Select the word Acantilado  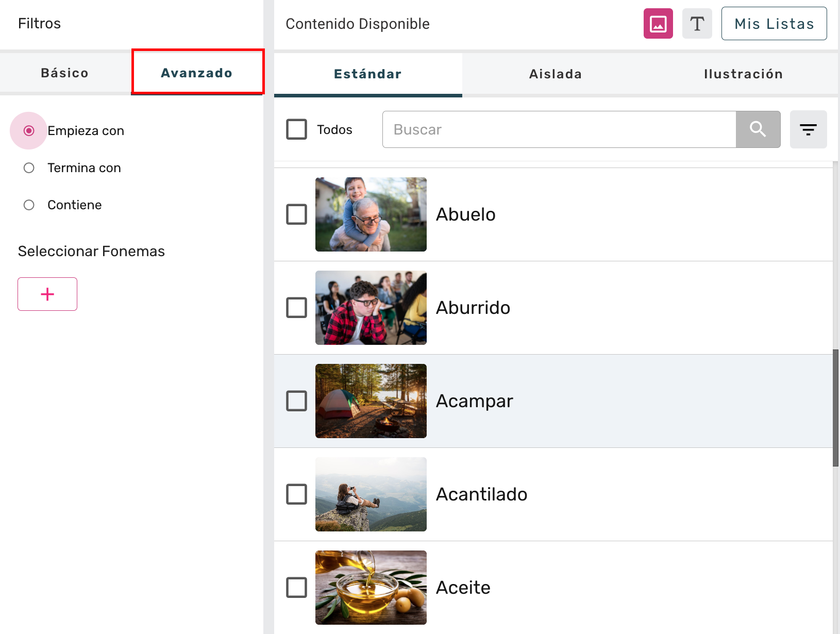[x=482, y=494]
